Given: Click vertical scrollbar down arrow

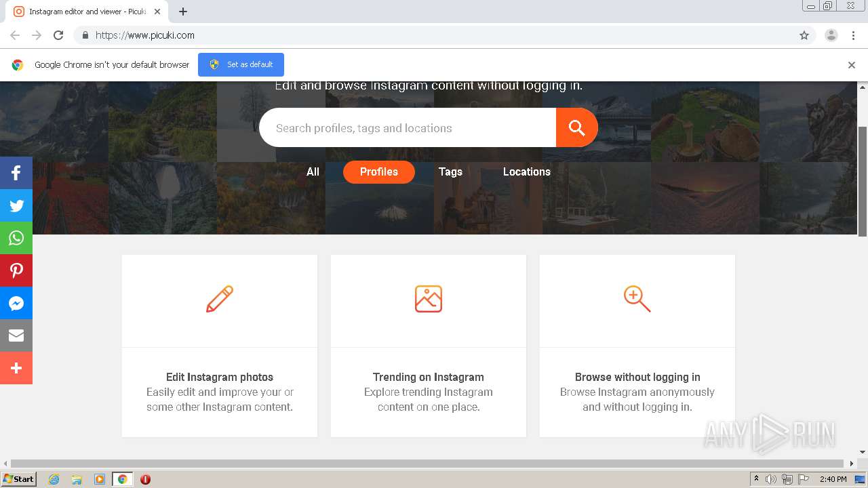Looking at the screenshot, I should click(863, 452).
